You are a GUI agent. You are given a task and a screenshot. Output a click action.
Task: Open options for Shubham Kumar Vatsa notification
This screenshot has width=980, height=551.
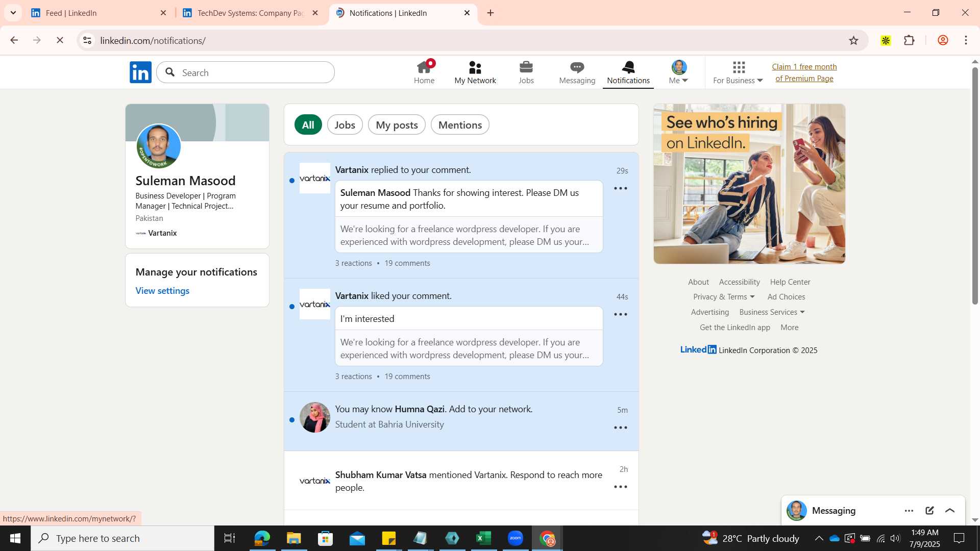click(621, 487)
